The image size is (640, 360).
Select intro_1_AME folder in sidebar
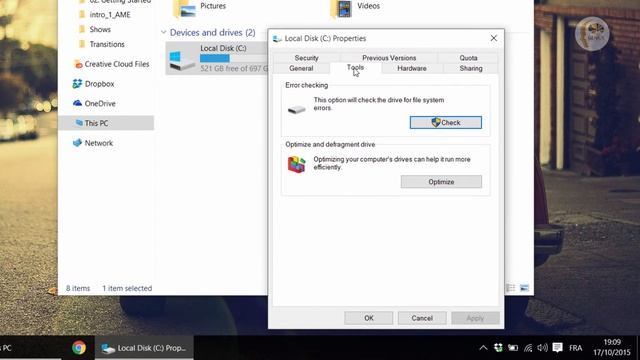[110, 15]
